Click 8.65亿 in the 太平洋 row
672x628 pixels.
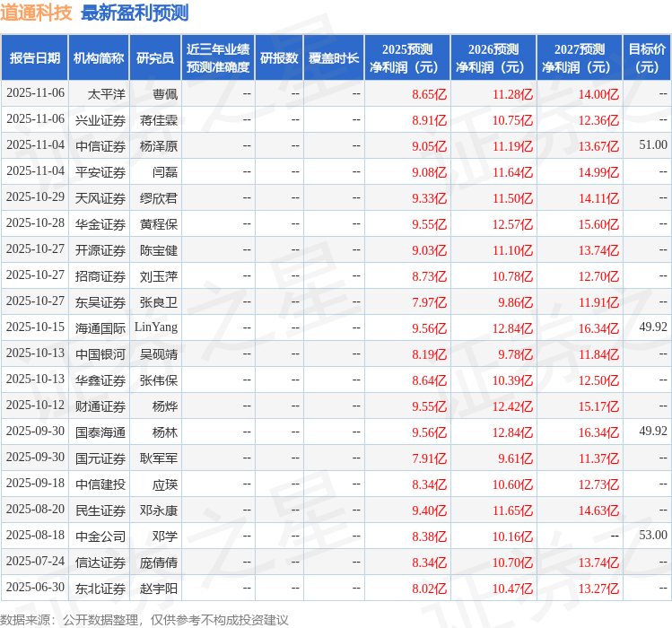[x=430, y=94]
